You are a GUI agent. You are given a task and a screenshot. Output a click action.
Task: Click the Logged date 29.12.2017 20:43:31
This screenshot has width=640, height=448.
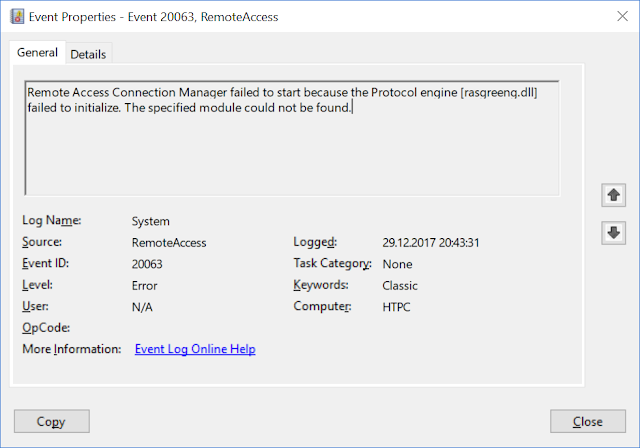431,243
